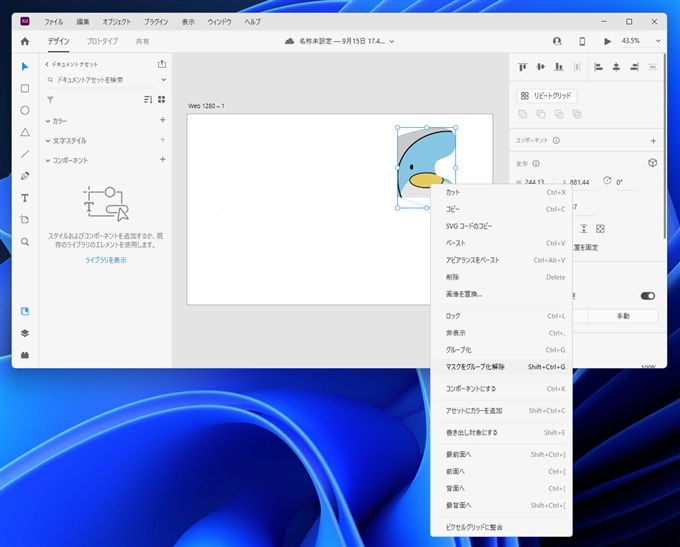Select manual 手動 resize option

coord(623,316)
